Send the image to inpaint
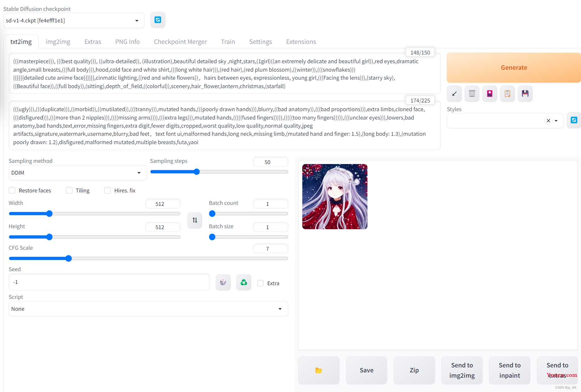 [509, 370]
